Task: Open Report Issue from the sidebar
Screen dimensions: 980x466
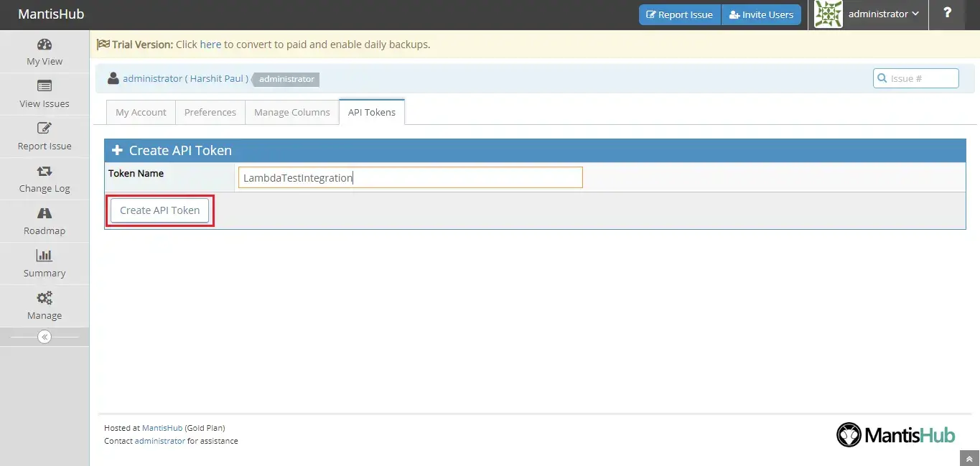Action: point(44,136)
